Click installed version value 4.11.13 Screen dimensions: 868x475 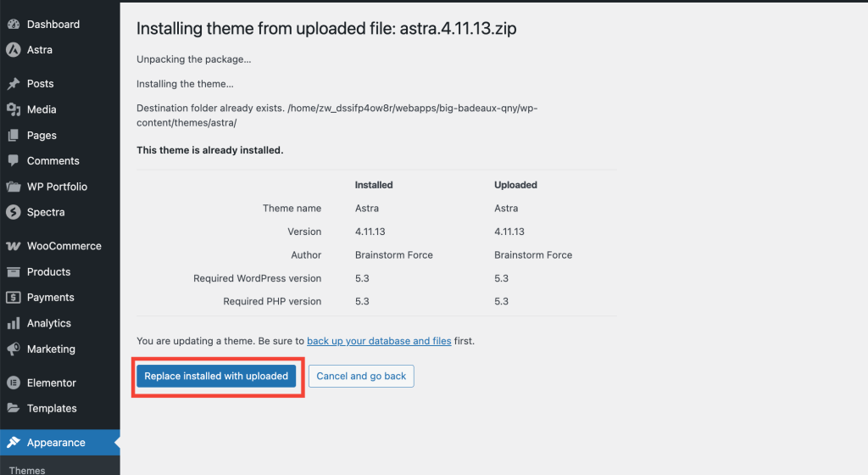370,232
